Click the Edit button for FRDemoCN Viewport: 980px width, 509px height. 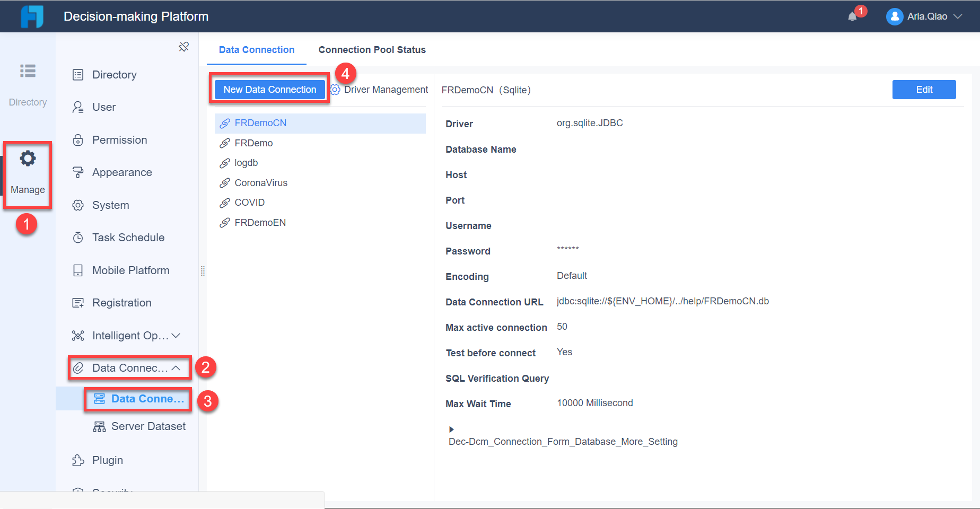924,89
